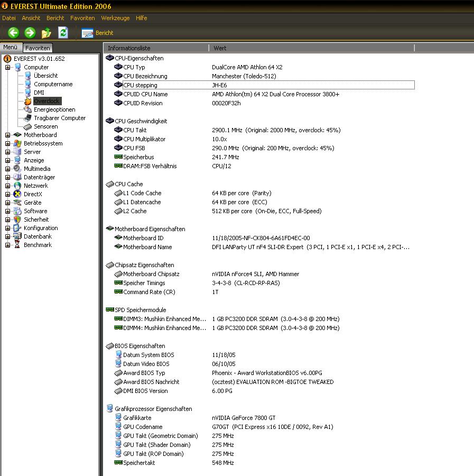Open the Favoriten menu

pyautogui.click(x=82, y=18)
